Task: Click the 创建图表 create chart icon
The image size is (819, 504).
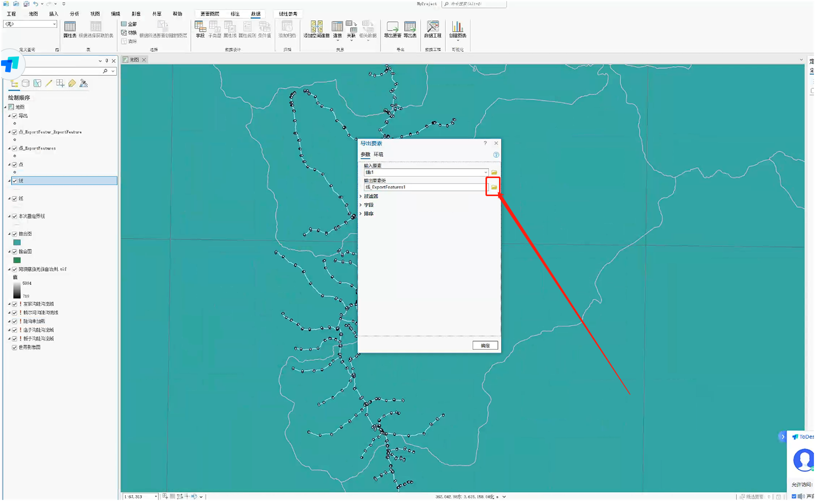Action: point(457,30)
